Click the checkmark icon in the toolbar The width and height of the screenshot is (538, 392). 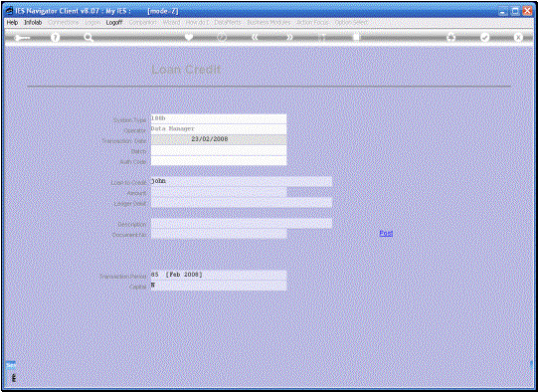click(x=484, y=37)
